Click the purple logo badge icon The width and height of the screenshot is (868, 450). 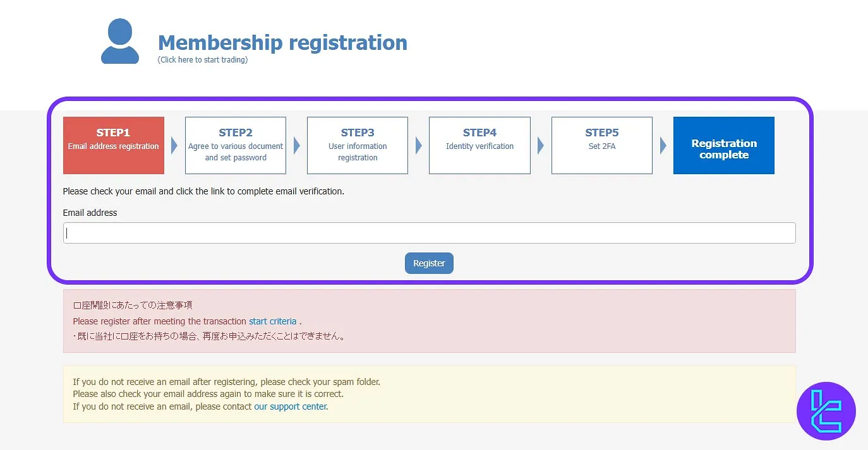coord(826,411)
